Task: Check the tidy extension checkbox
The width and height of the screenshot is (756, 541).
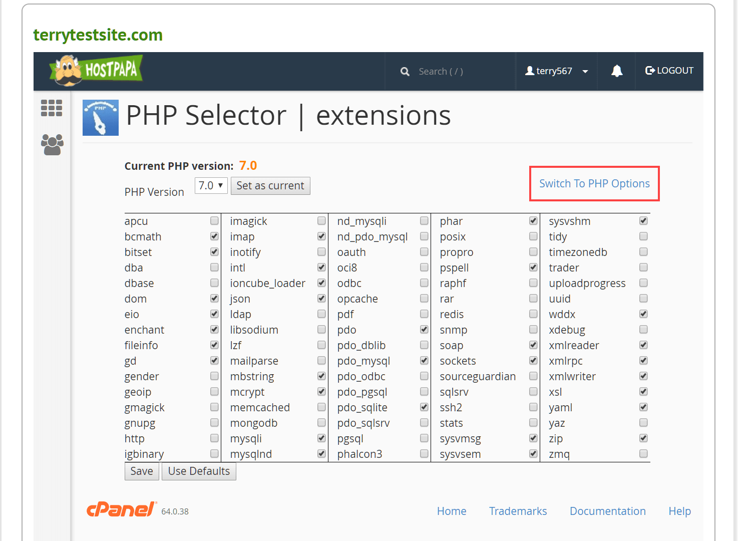Action: pos(643,236)
